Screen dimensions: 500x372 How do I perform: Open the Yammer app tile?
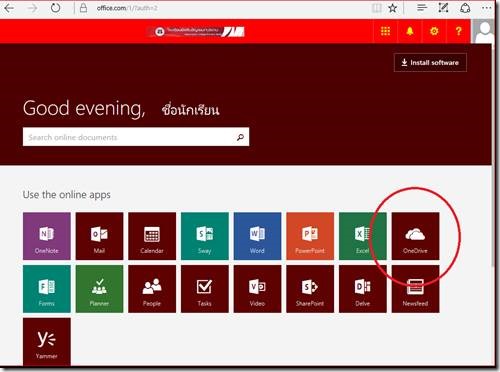(x=47, y=342)
